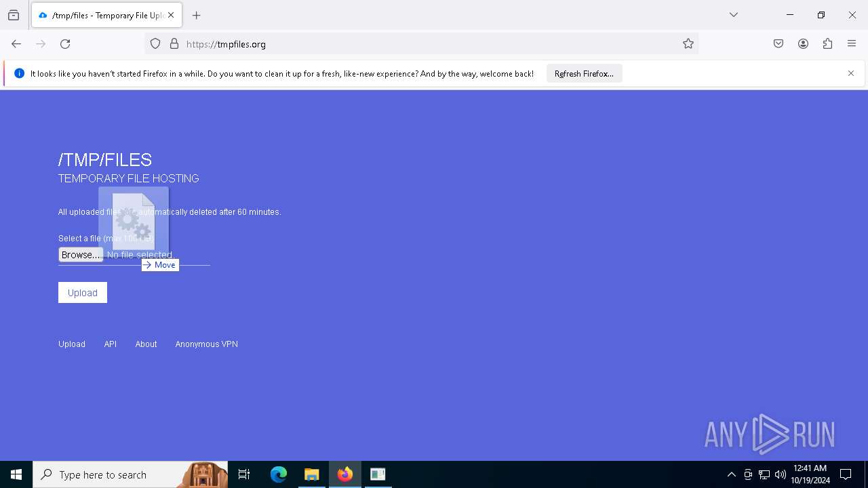This screenshot has width=868, height=488.
Task: Click the taskbar search box
Action: click(130, 474)
